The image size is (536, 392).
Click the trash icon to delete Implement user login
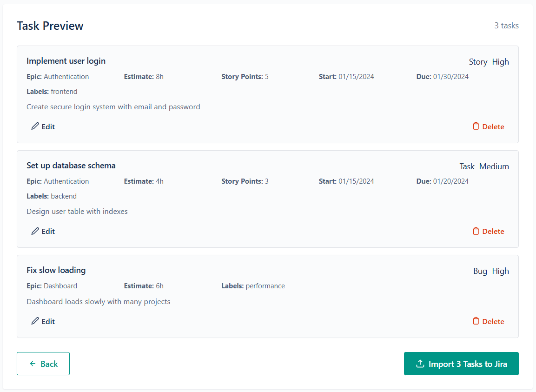coord(476,126)
